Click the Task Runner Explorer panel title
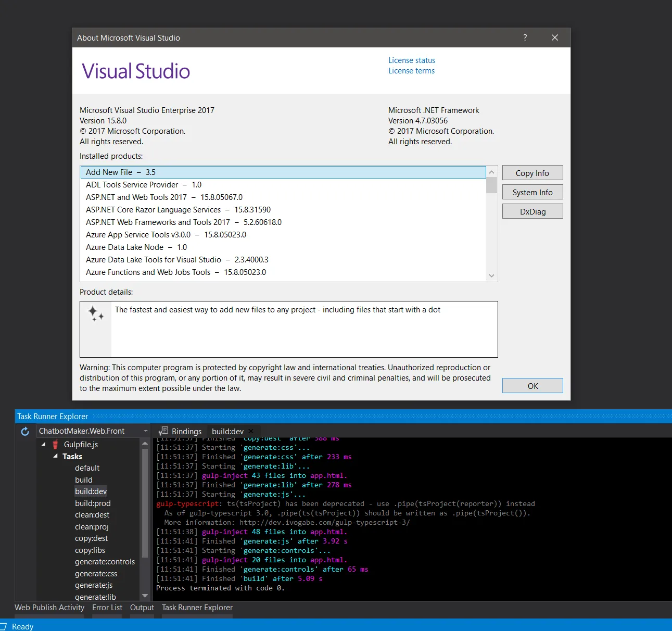Screen dimensions: 672x631 pyautogui.click(x=53, y=417)
